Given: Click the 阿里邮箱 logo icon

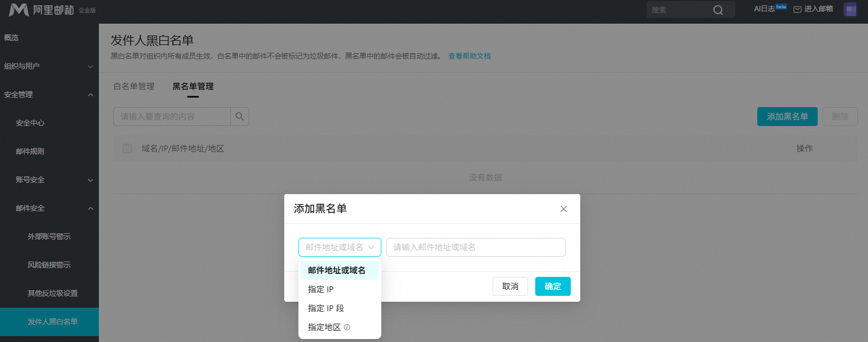Looking at the screenshot, I should [x=19, y=9].
